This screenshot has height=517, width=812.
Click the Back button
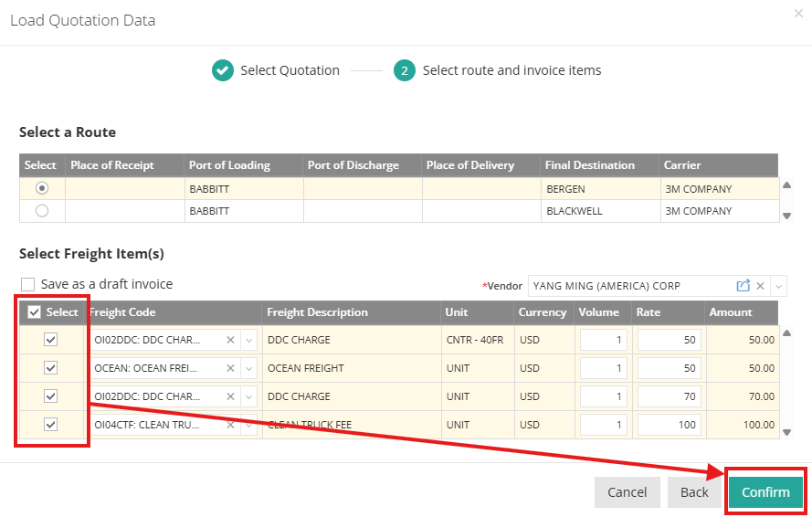694,492
